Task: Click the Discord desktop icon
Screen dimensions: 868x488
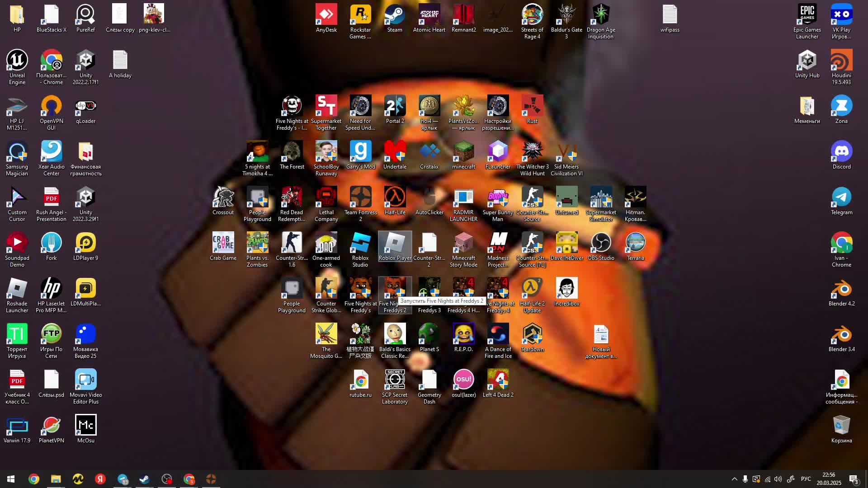Action: (x=841, y=152)
